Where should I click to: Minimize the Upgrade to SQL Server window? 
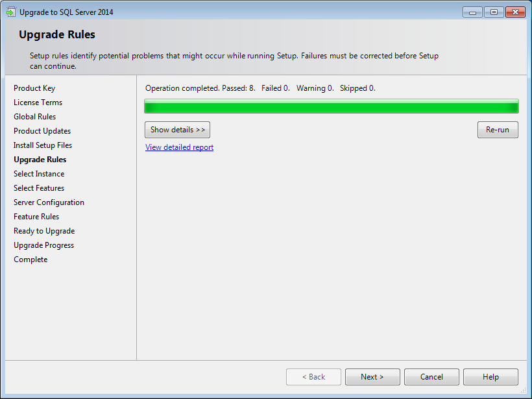(x=472, y=12)
